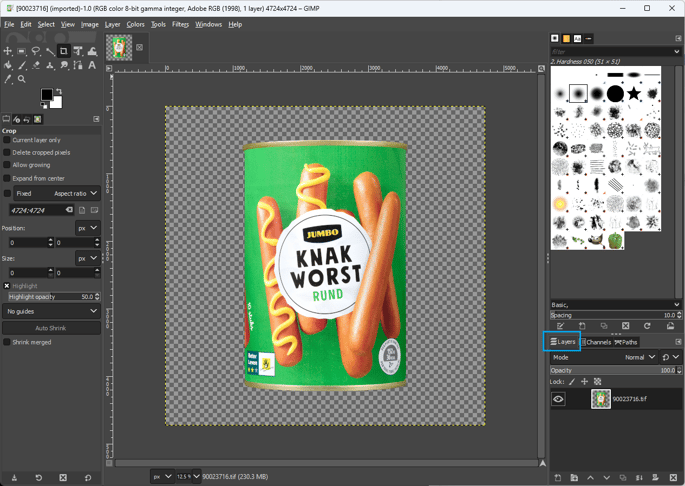Open the Basic brush tag dropdown
This screenshot has height=486, width=685.
pyautogui.click(x=616, y=305)
